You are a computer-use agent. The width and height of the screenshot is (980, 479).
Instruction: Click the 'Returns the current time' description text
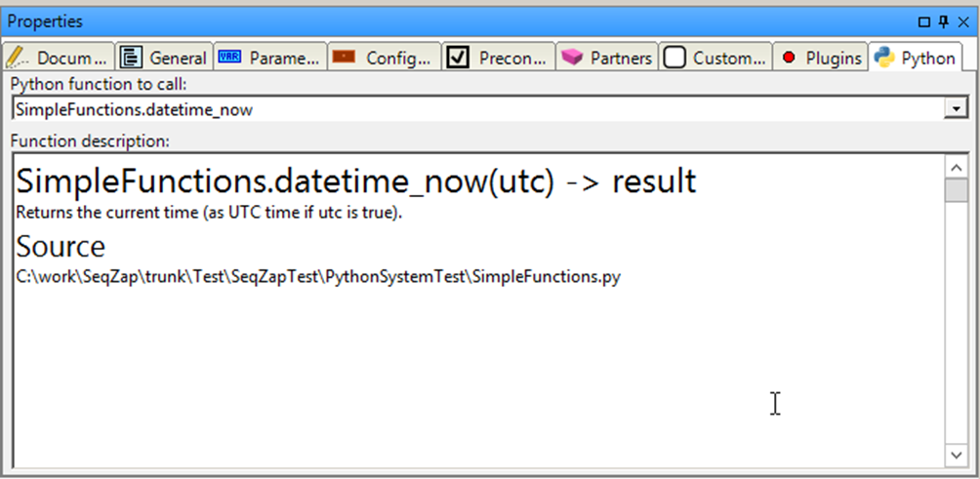pyautogui.click(x=209, y=213)
